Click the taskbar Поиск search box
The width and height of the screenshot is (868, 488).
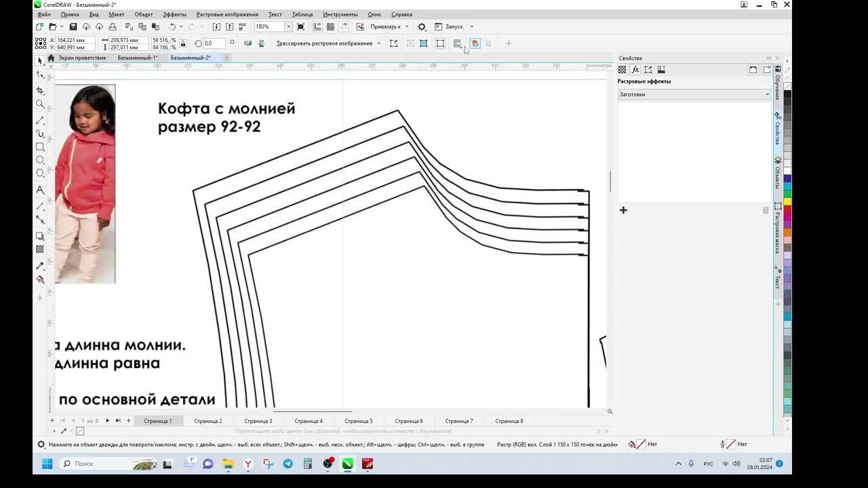(108, 464)
